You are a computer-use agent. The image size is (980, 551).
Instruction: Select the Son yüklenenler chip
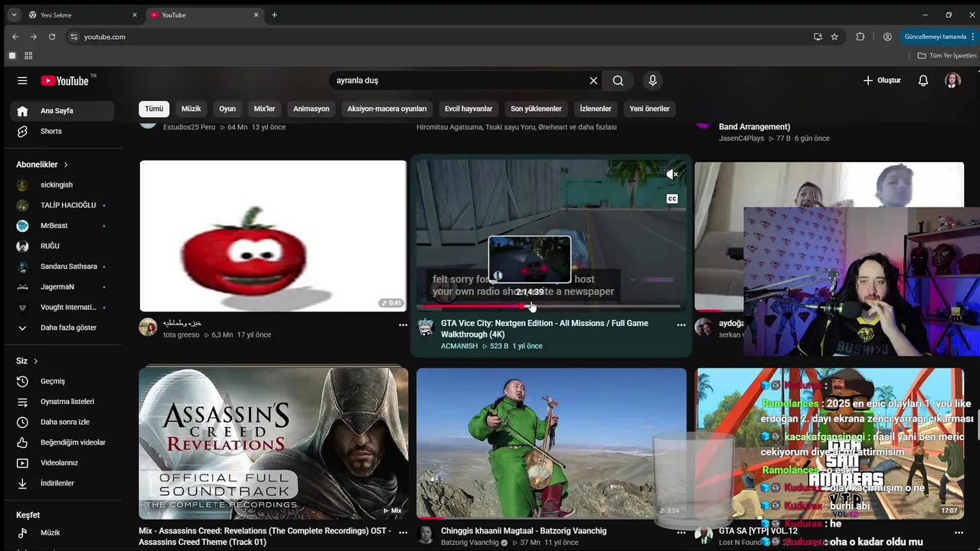[536, 109]
